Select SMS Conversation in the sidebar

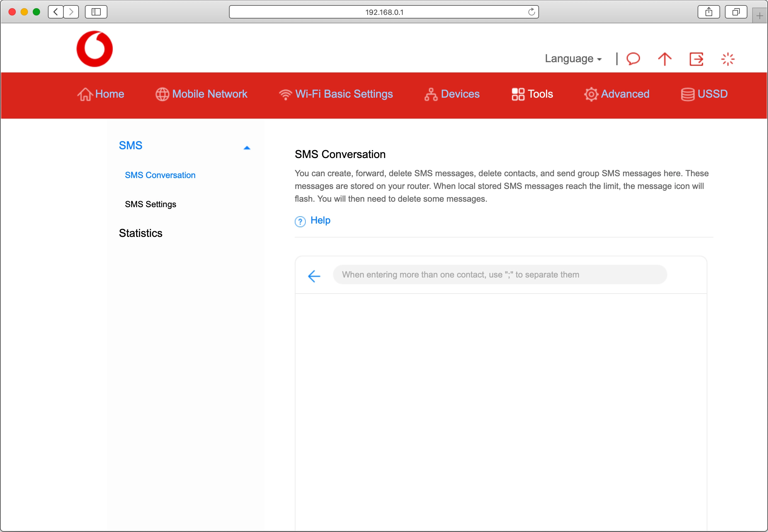coord(160,175)
